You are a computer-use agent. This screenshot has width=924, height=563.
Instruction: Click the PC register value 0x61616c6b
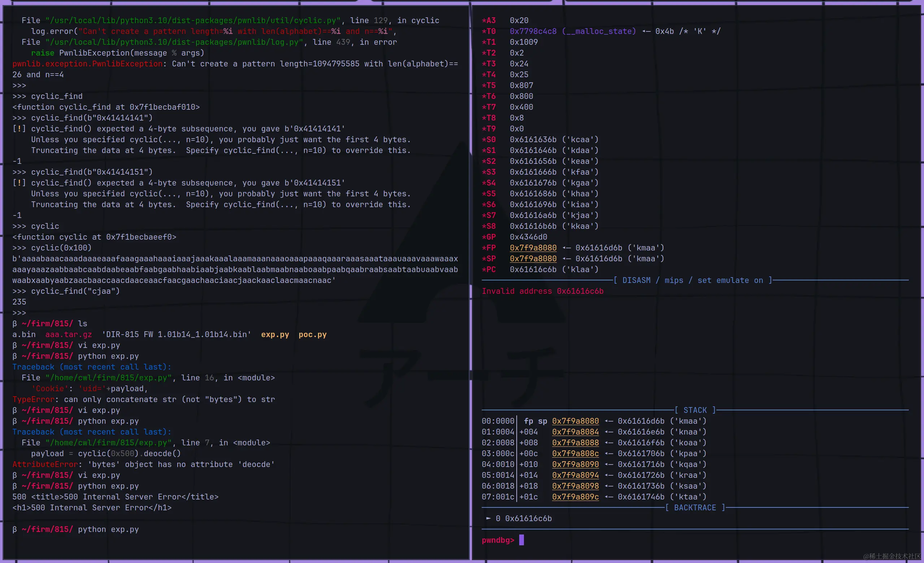[x=533, y=270]
